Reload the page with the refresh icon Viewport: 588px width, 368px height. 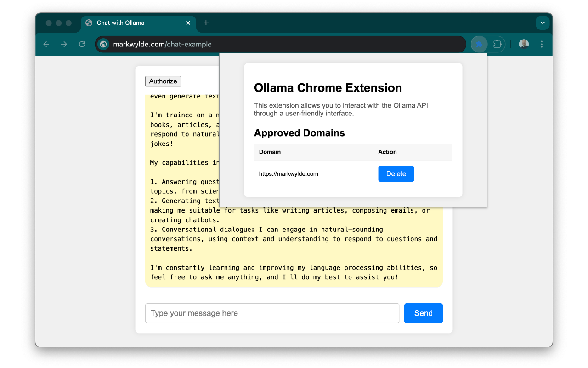coord(82,44)
